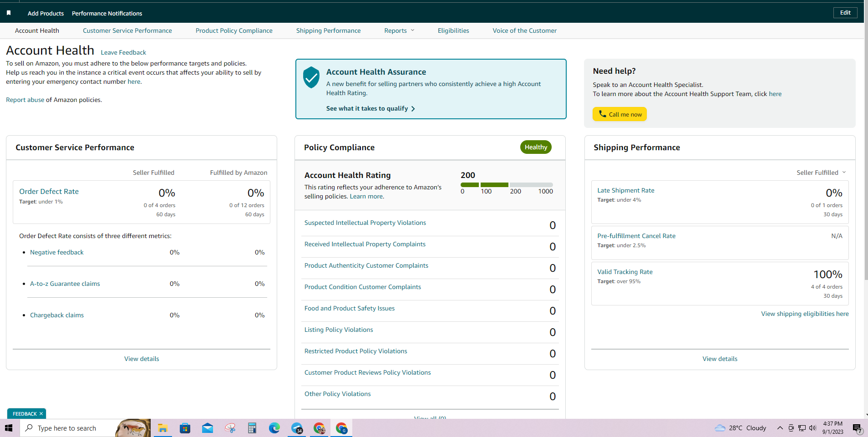
Task: Click View shipping eligibilities here link
Action: pos(805,314)
